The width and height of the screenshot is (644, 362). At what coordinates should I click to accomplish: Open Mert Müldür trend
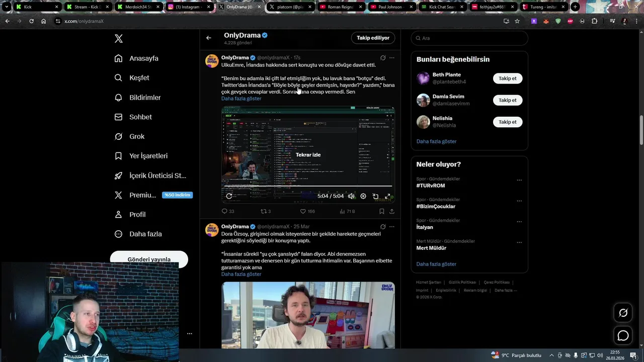[431, 248]
